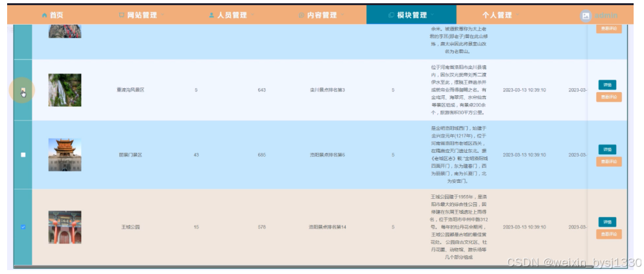Click the admin username label
The image size is (644, 274).
tap(606, 16)
